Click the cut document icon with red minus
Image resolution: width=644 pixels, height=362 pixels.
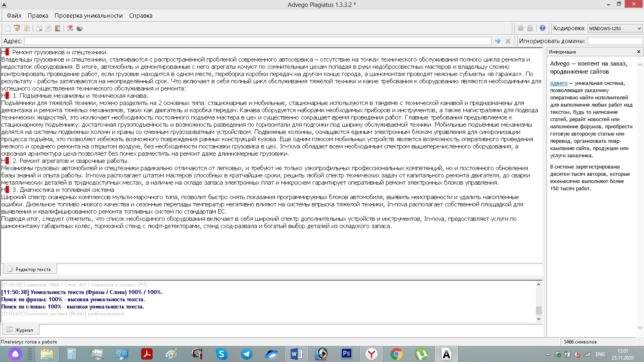click(x=39, y=28)
